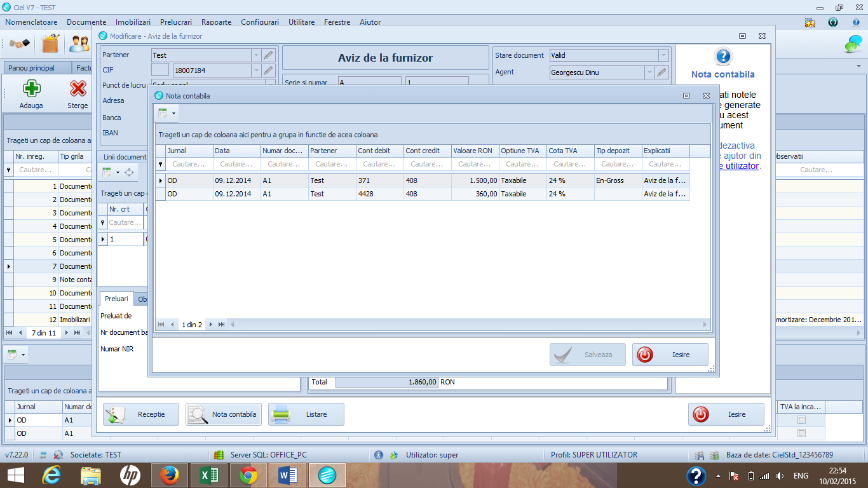Click the Receptie button
Viewport: 868px width, 488px height.
pos(141,414)
